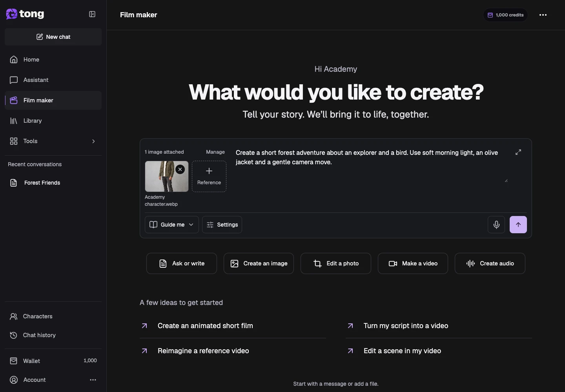Open the Characters page
This screenshot has height=392, width=565.
click(x=53, y=316)
